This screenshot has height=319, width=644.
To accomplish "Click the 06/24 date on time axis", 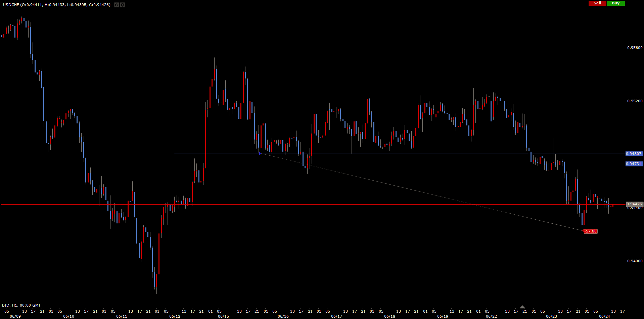I will pyautogui.click(x=604, y=316).
